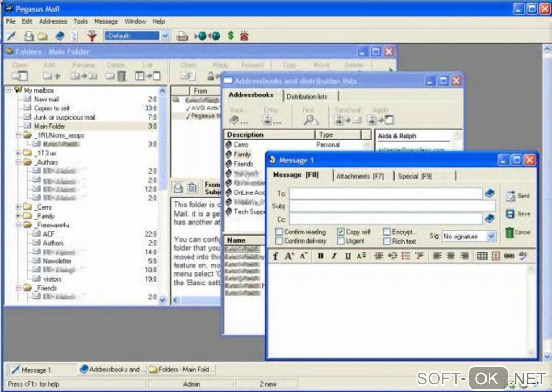Click Add folder icon in Folders window

pos(51,76)
